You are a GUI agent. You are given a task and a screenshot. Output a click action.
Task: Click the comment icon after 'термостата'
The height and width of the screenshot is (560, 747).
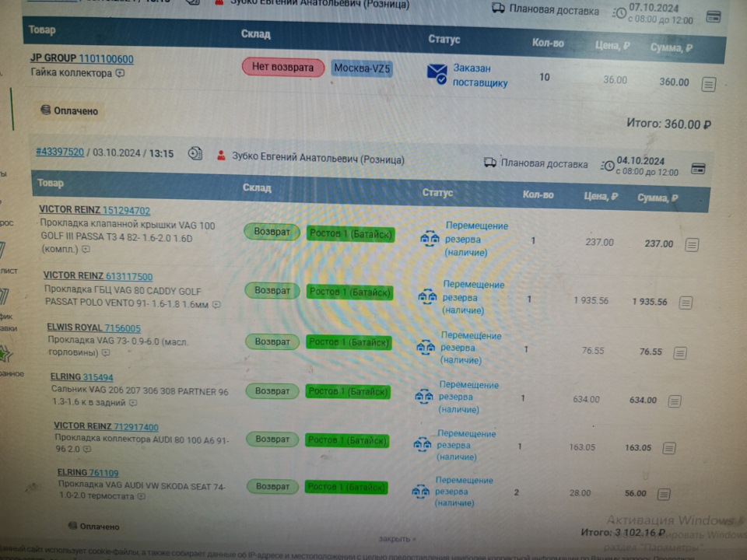pos(142,496)
